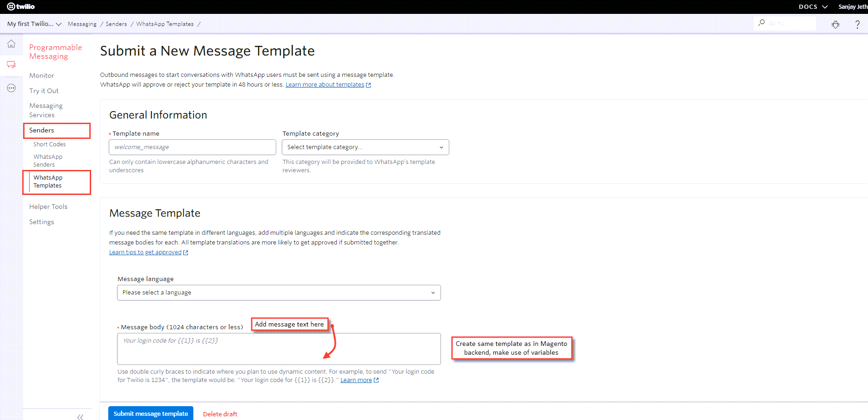Select Senders in the sidebar
868x420 pixels.
coord(42,130)
